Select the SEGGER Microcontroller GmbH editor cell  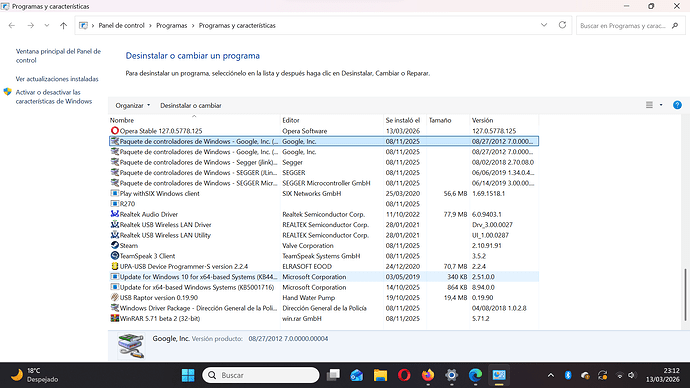tap(326, 183)
